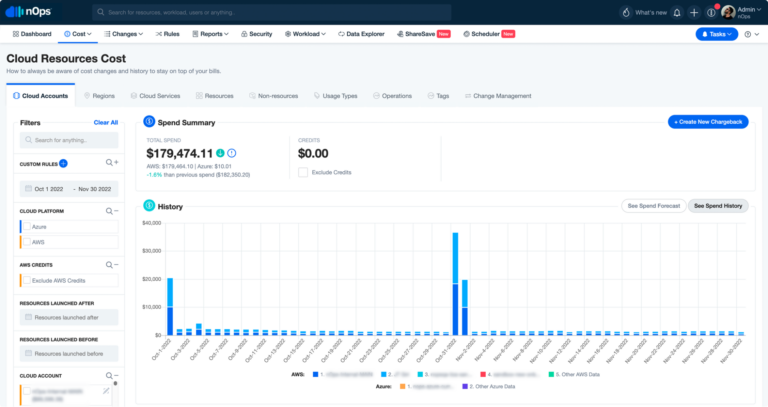Screen dimensions: 768x407
Task: Clear all filters with Clear All link
Action: click(105, 122)
